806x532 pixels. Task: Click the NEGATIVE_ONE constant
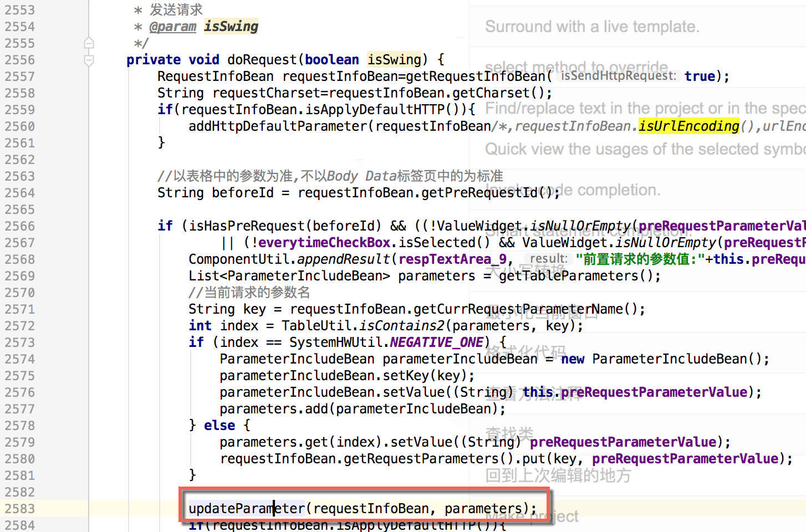tap(437, 342)
